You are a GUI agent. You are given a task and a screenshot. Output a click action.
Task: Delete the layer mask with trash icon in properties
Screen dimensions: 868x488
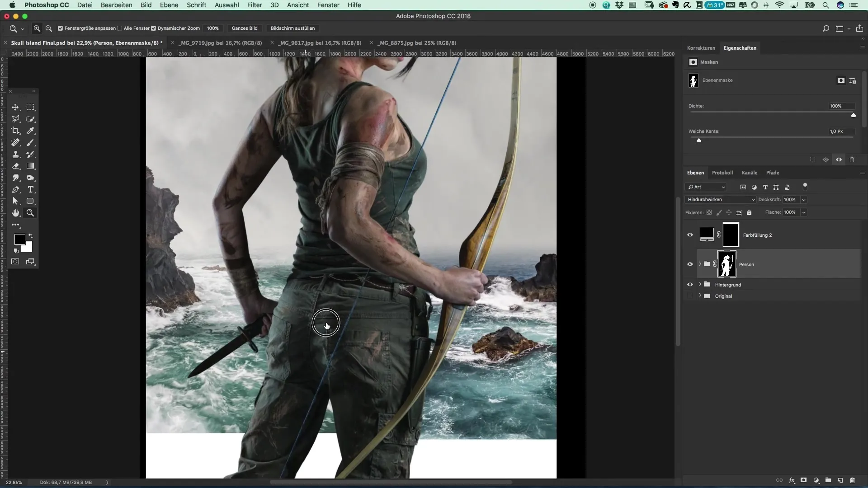tap(852, 160)
